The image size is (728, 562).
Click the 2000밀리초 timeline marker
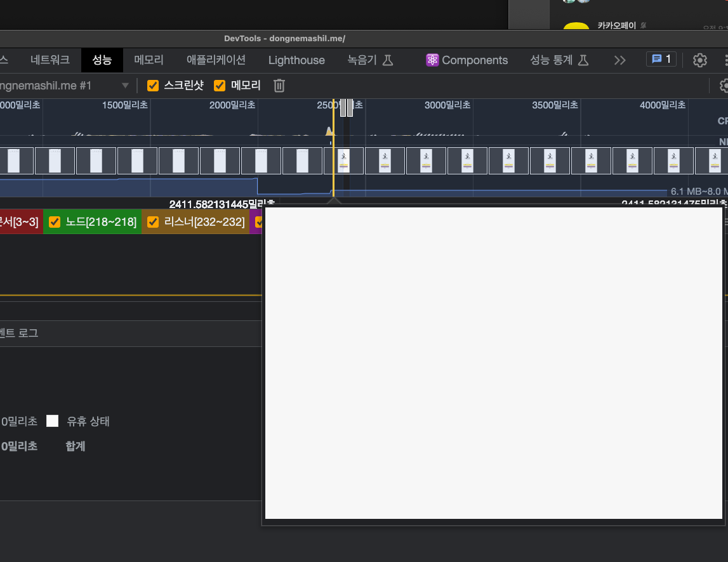click(x=232, y=105)
